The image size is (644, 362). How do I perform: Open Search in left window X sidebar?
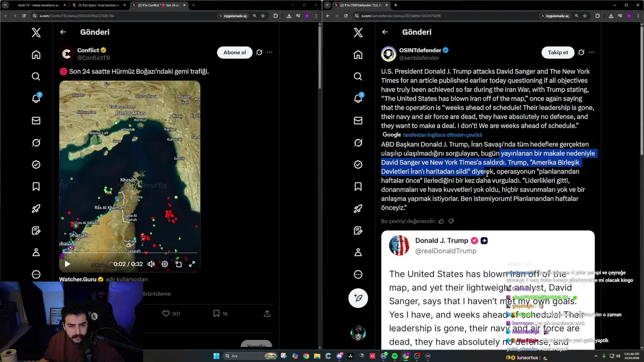click(x=36, y=76)
